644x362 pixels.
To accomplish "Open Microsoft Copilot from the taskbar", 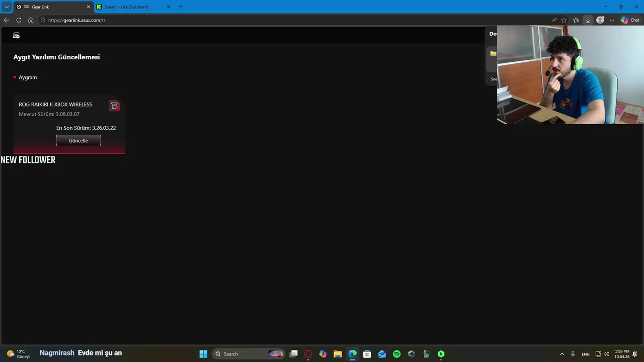I will click(x=323, y=354).
